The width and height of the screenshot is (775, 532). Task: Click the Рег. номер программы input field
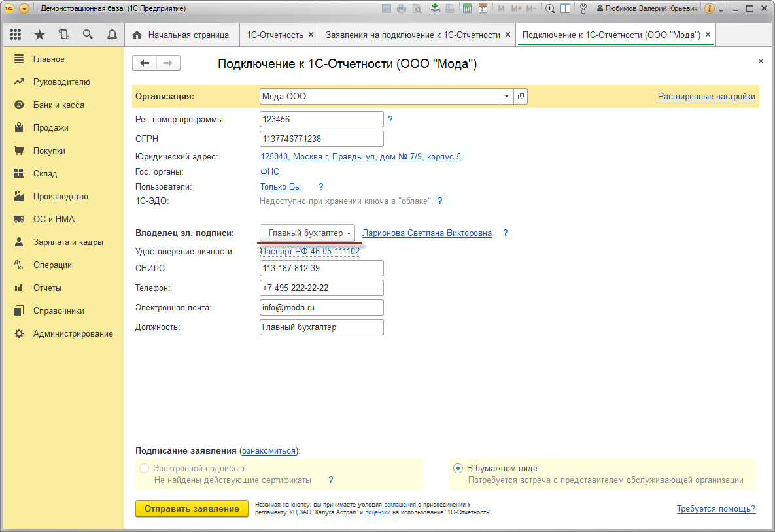(x=322, y=119)
